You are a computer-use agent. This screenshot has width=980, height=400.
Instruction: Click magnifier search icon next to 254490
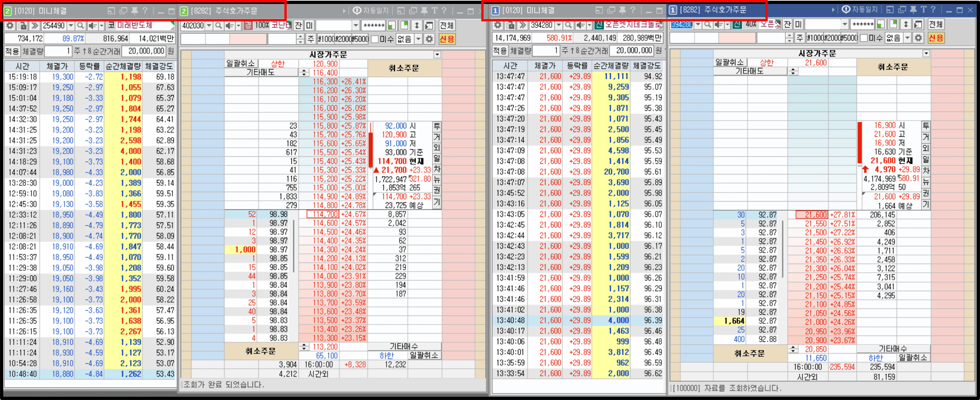coord(80,25)
